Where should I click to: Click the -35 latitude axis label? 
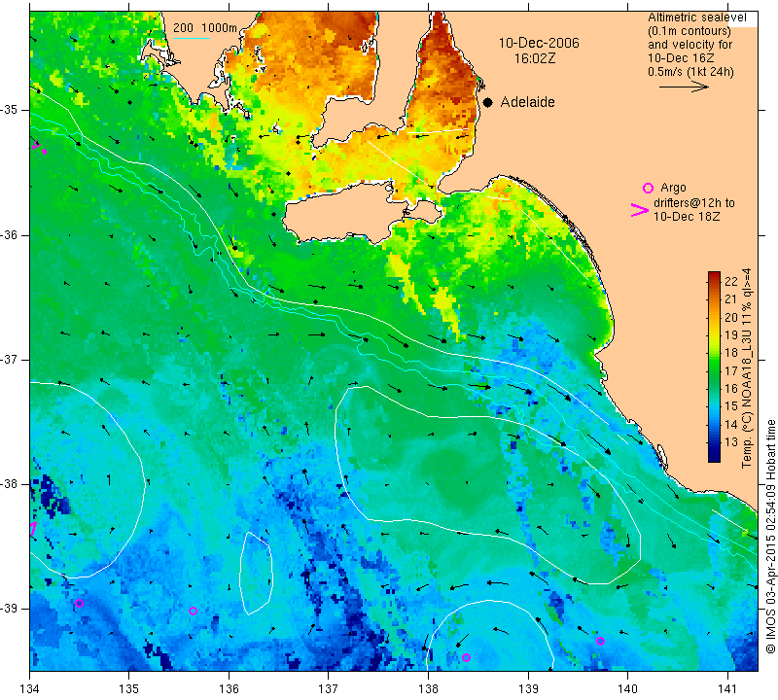pos(9,110)
